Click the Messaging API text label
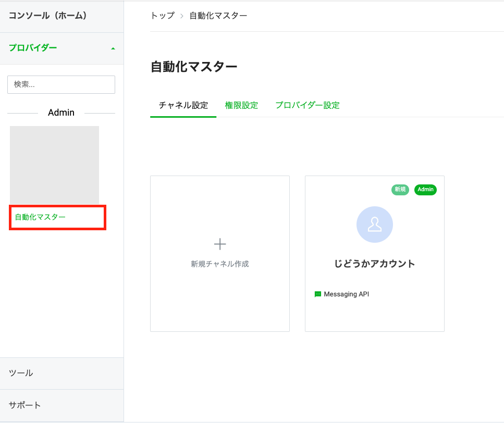This screenshot has width=504, height=423. coord(346,294)
